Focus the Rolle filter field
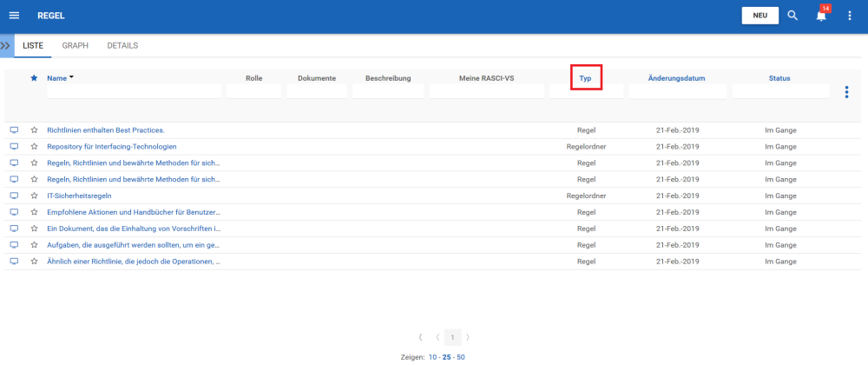The width and height of the screenshot is (868, 365). click(x=254, y=91)
